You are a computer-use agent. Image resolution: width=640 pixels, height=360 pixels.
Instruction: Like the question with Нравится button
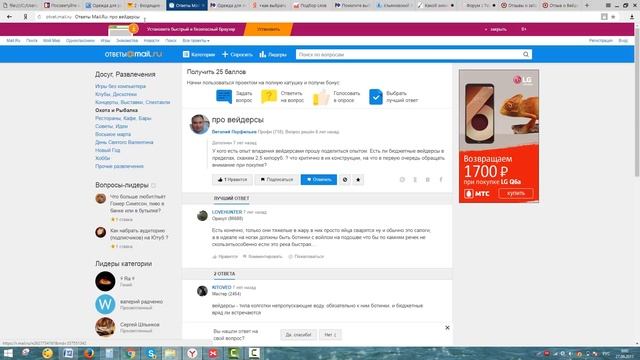(x=232, y=180)
